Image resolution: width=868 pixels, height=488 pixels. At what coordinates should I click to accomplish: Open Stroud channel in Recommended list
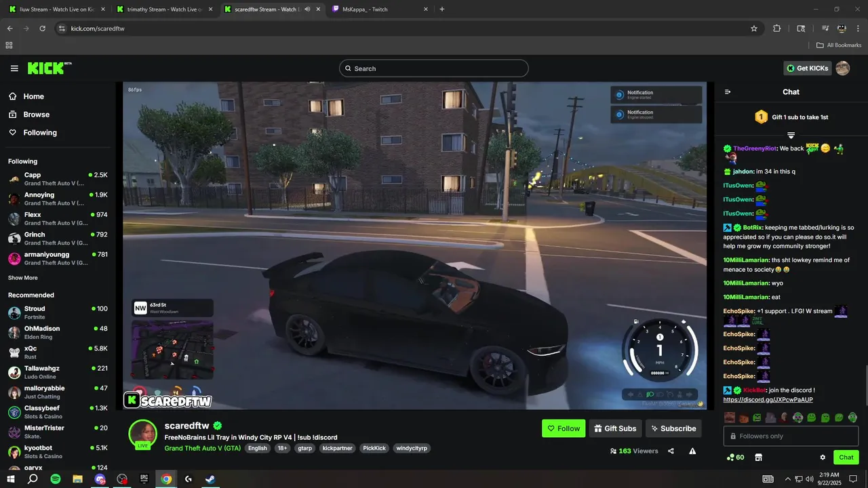tap(58, 312)
